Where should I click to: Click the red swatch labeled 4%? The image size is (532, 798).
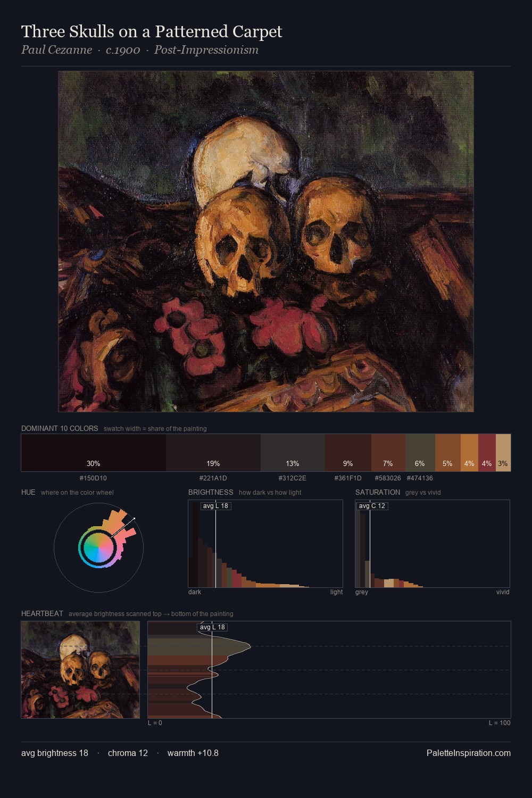pos(487,453)
